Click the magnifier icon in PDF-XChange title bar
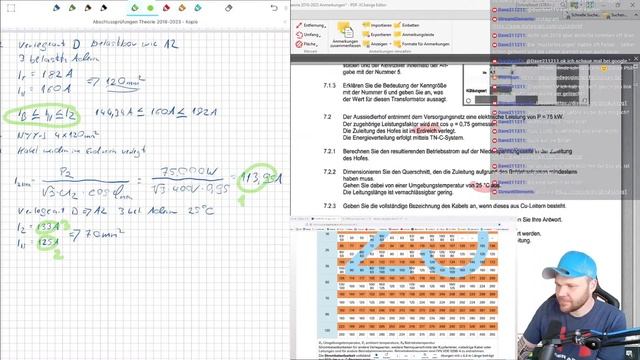Image resolution: width=640 pixels, height=360 pixels. [564, 4]
